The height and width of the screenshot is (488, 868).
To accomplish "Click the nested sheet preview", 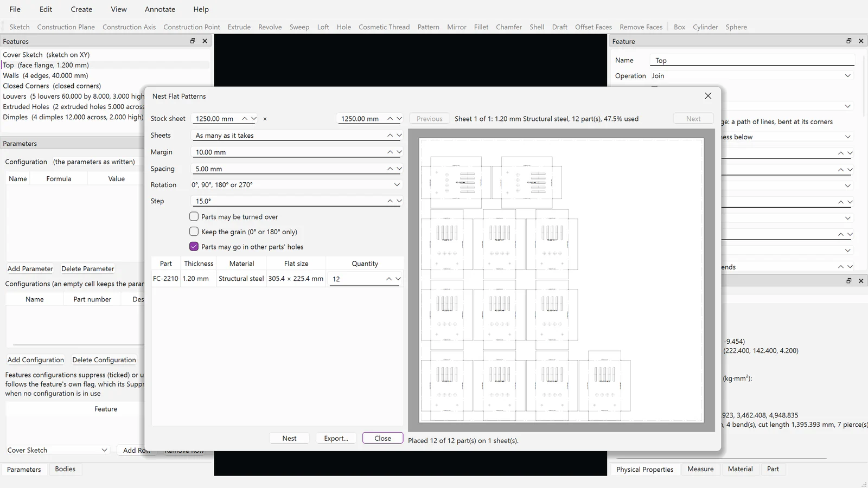I will pos(561,280).
